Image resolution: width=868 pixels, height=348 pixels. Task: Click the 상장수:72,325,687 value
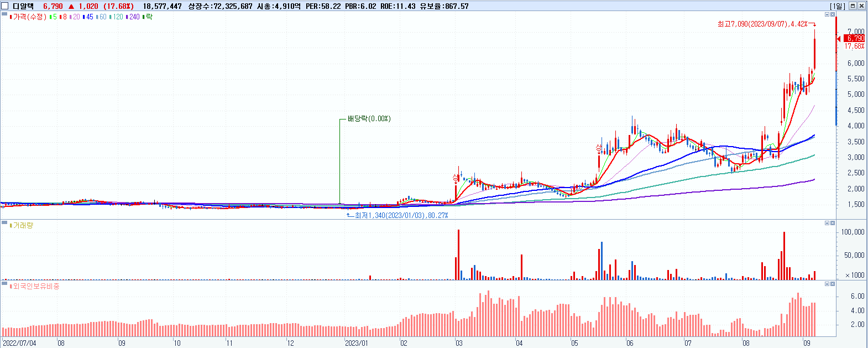pyautogui.click(x=220, y=6)
